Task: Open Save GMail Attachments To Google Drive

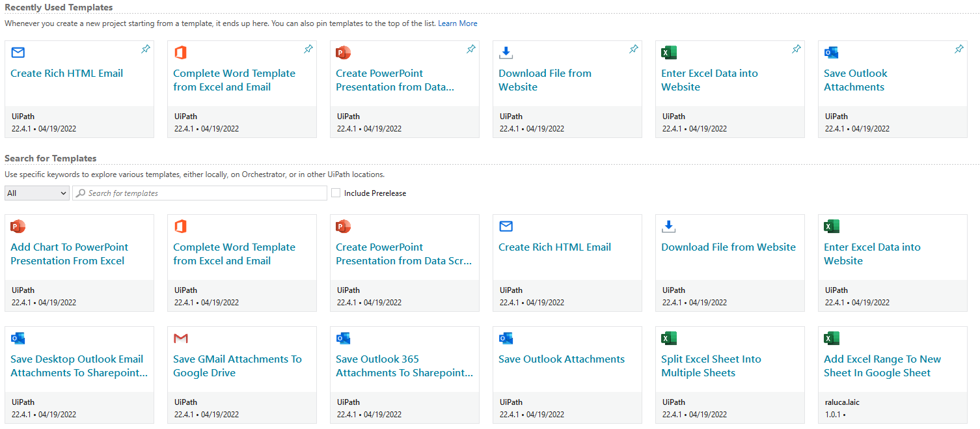Action: [238, 366]
